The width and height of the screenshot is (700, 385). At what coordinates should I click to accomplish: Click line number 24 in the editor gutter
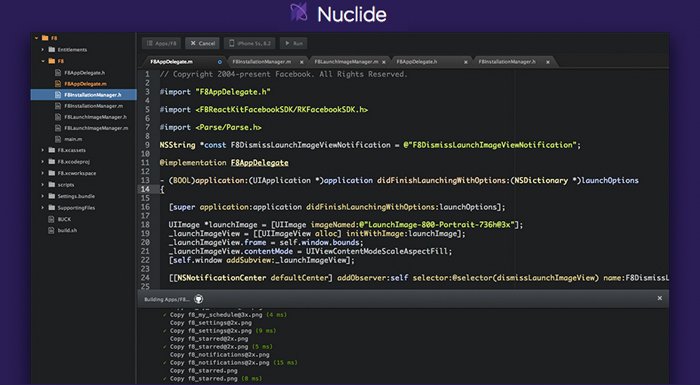(145, 278)
